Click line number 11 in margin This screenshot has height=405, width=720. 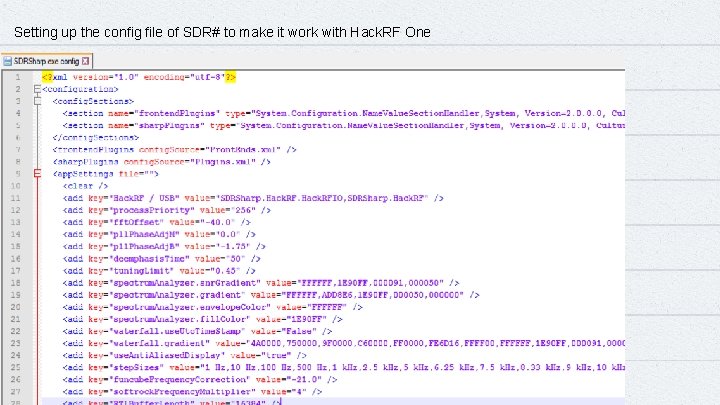16,198
